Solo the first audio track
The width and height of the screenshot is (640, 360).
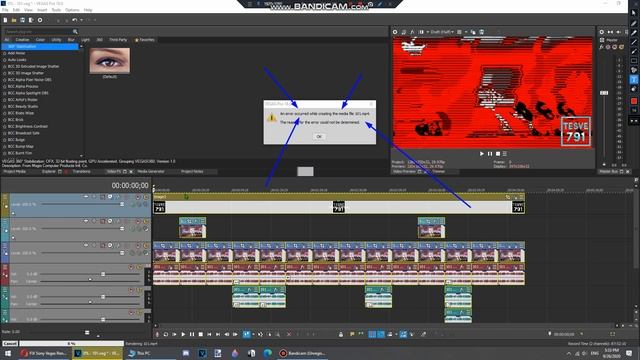[139, 267]
